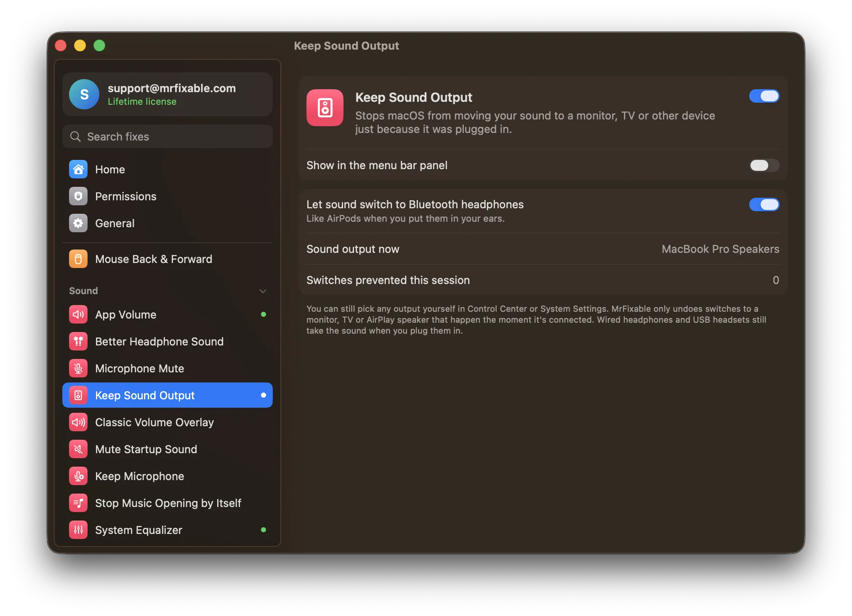852x616 pixels.
Task: Open the Home sidebar icon
Action: [x=78, y=169]
